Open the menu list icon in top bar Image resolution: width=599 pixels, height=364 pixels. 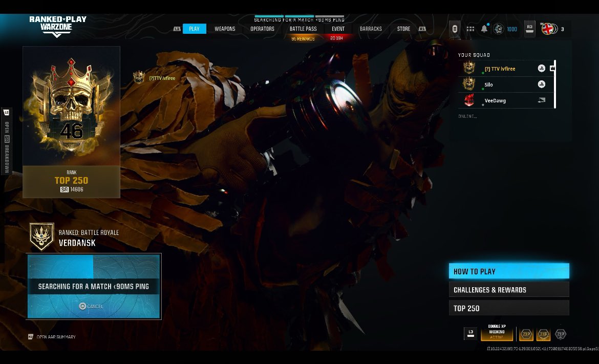[x=455, y=29]
